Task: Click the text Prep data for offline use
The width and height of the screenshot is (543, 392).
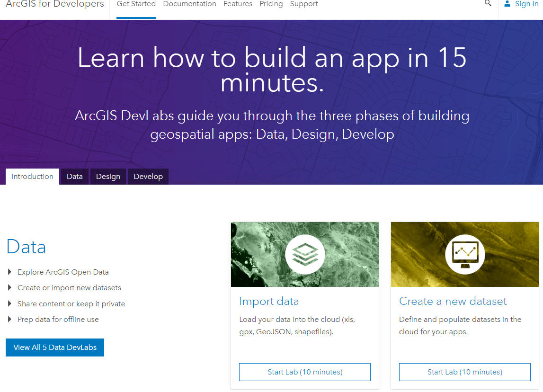Action: (58, 319)
